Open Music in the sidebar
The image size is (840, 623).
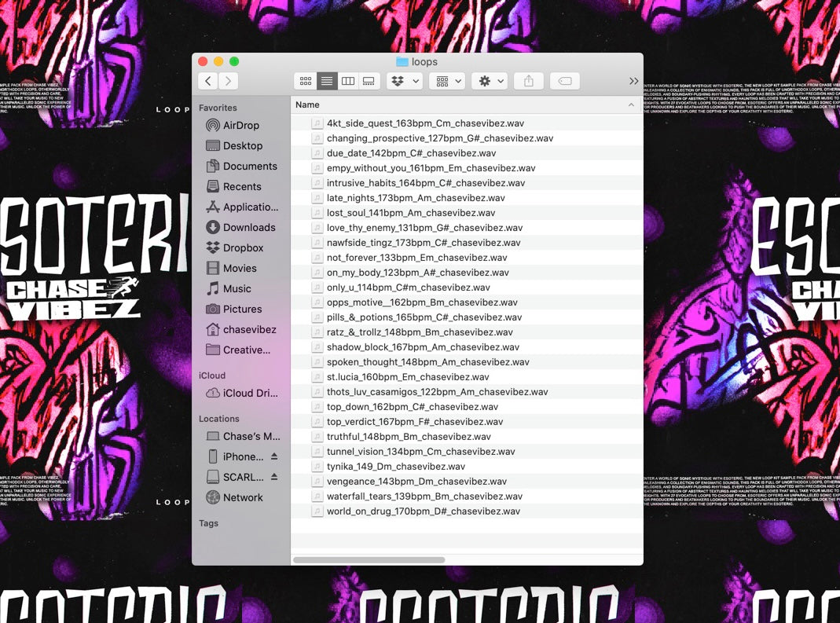[x=237, y=289]
